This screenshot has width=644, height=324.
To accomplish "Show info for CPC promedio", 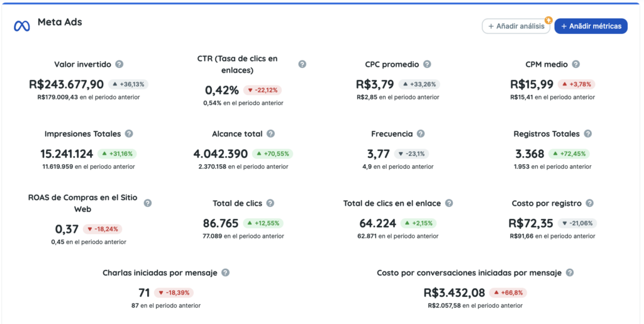I will tap(427, 64).
